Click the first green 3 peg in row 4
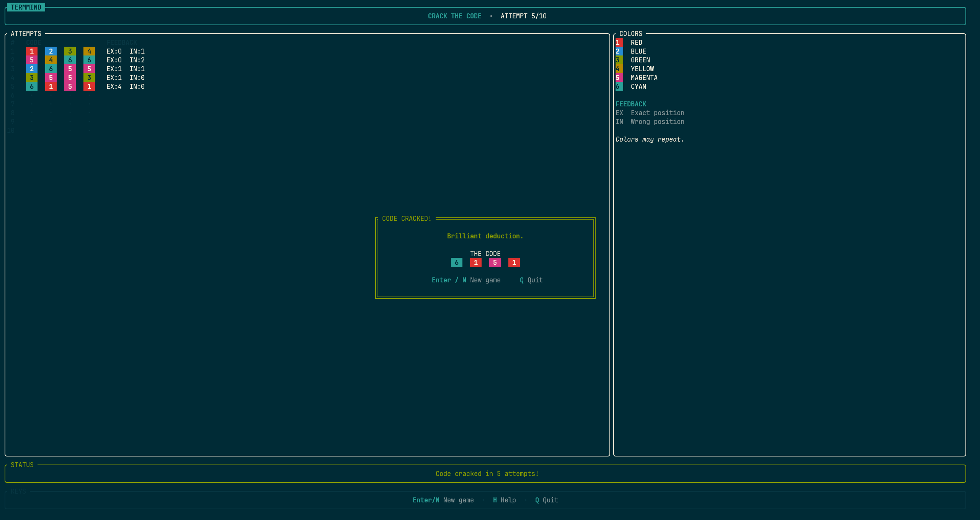980x520 pixels. 32,78
